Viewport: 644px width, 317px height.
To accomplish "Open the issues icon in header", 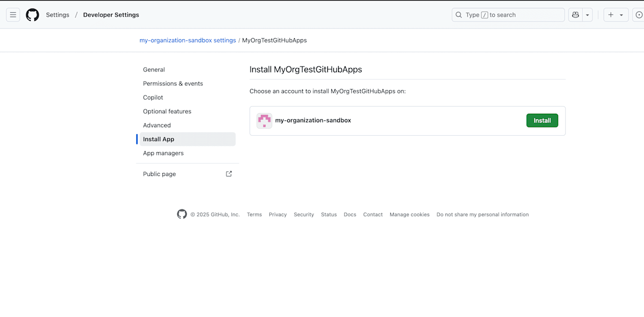I will [x=639, y=15].
